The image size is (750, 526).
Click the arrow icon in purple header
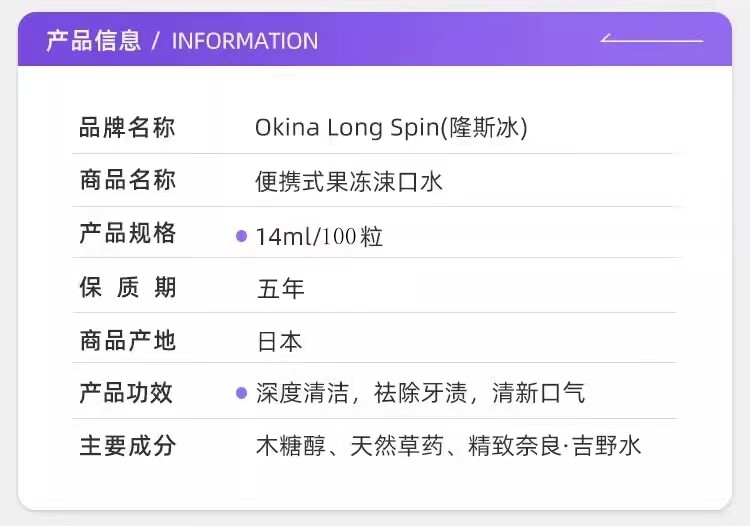pyautogui.click(x=651, y=40)
